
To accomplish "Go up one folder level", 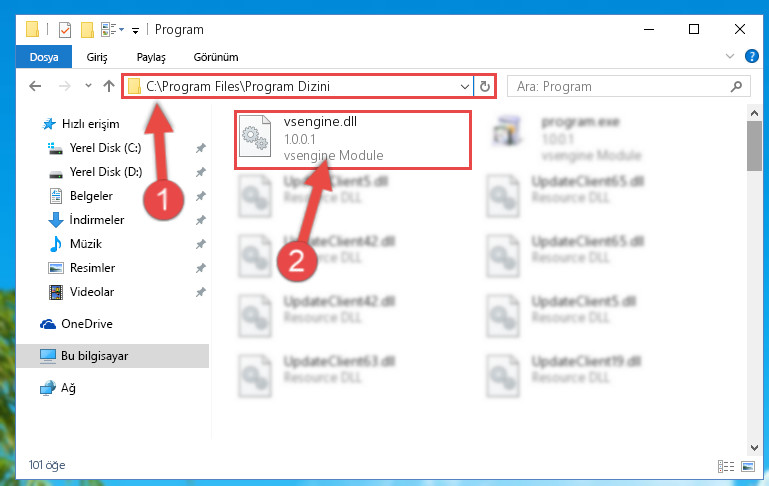I will click(x=109, y=86).
